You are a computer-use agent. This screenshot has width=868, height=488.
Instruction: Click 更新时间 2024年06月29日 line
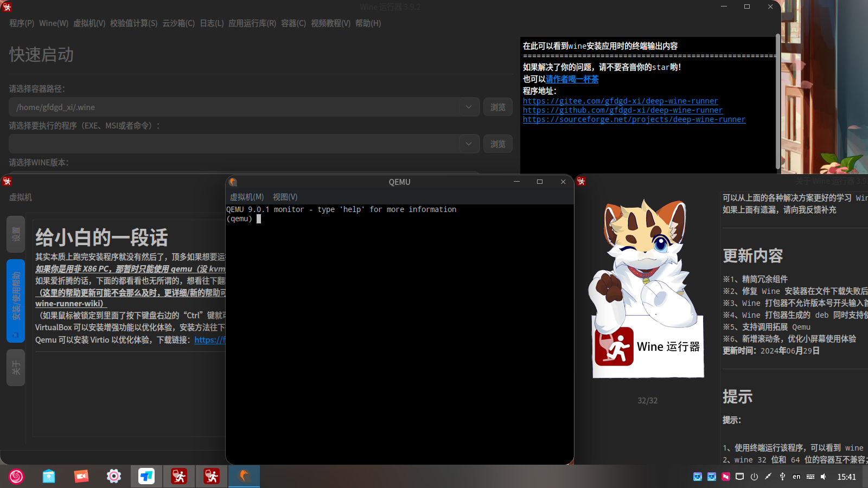click(x=771, y=351)
